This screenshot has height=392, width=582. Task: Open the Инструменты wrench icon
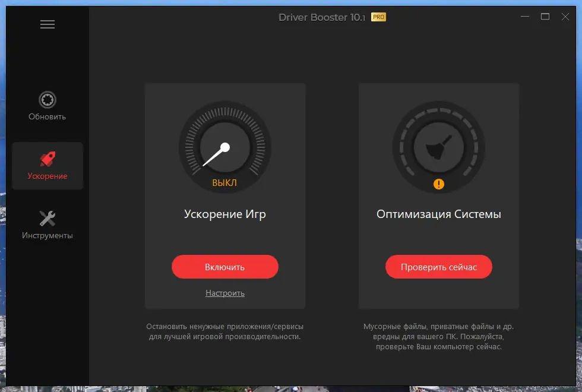[x=48, y=219]
